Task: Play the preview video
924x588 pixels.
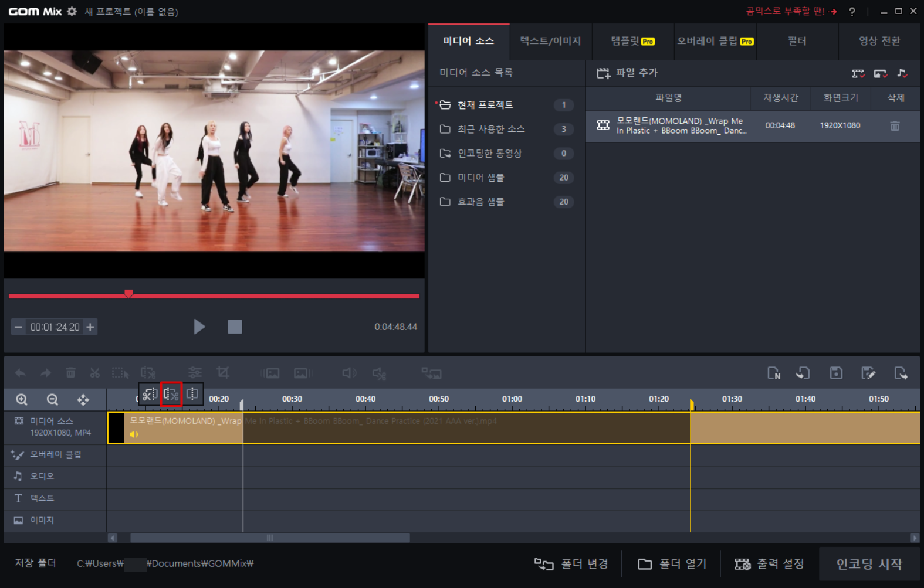Action: click(199, 327)
